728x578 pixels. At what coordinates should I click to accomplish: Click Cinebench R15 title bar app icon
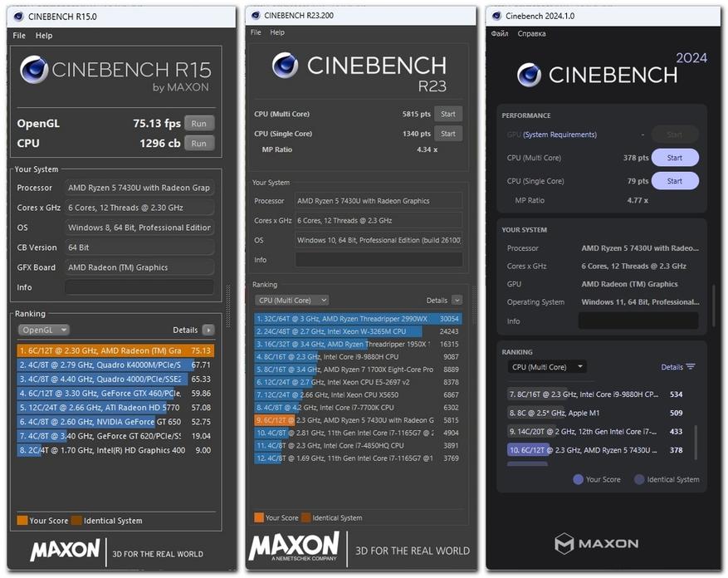[18, 17]
